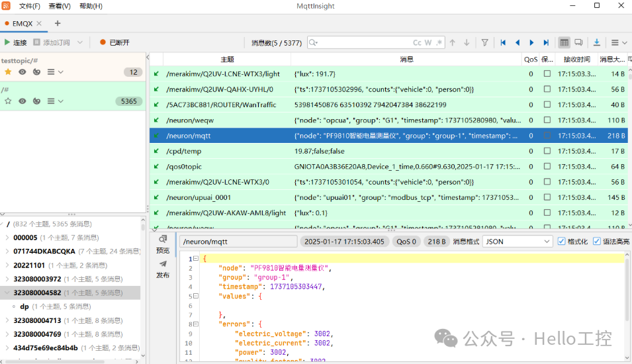
Task: Toggle whole-word search W
Action: (428, 42)
